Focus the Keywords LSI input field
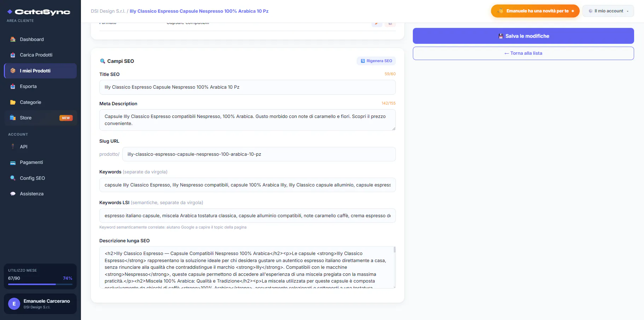Image resolution: width=644 pixels, height=320 pixels. pos(247,216)
